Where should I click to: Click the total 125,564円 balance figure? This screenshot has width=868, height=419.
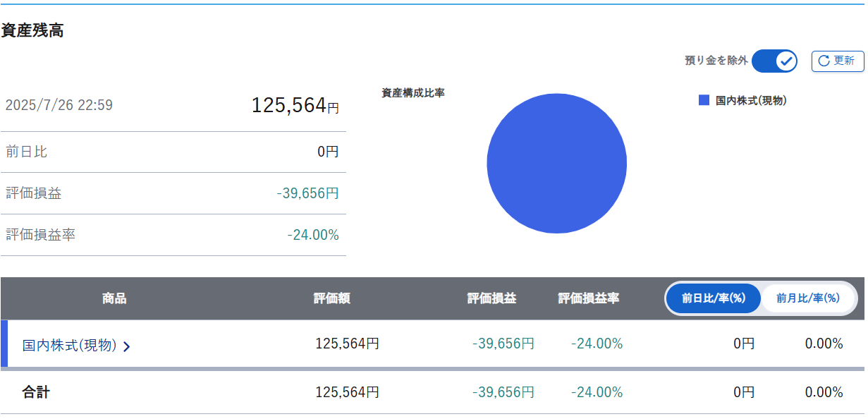pyautogui.click(x=295, y=106)
